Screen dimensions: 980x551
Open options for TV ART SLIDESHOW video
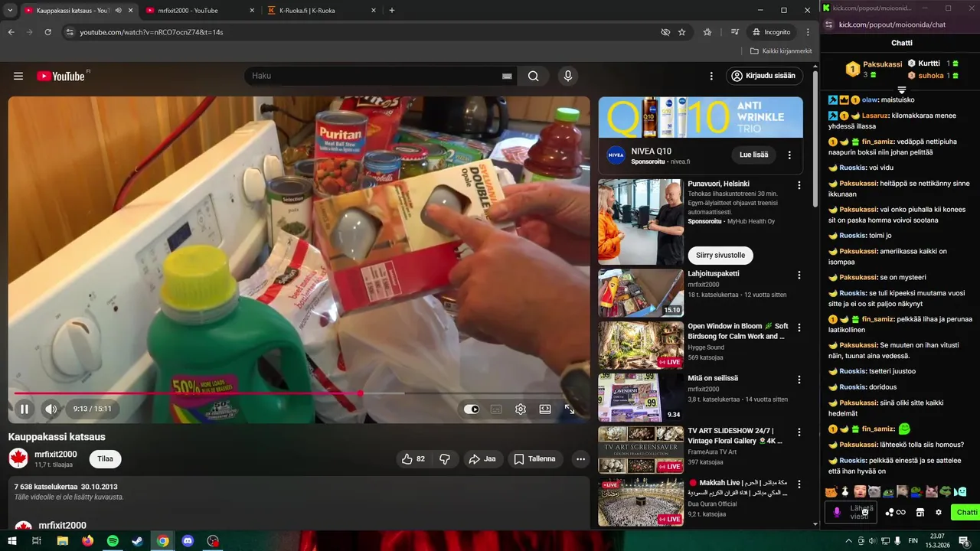coord(799,432)
